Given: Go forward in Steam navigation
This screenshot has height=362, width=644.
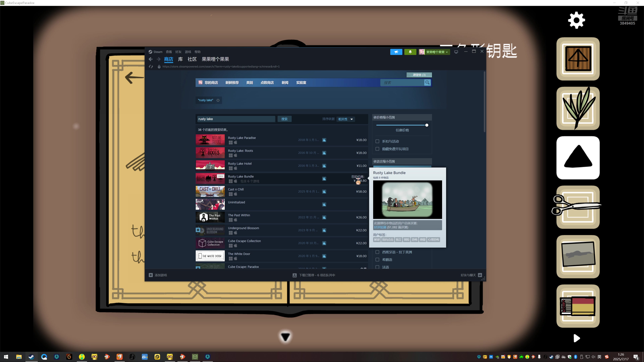Looking at the screenshot, I should [158, 59].
